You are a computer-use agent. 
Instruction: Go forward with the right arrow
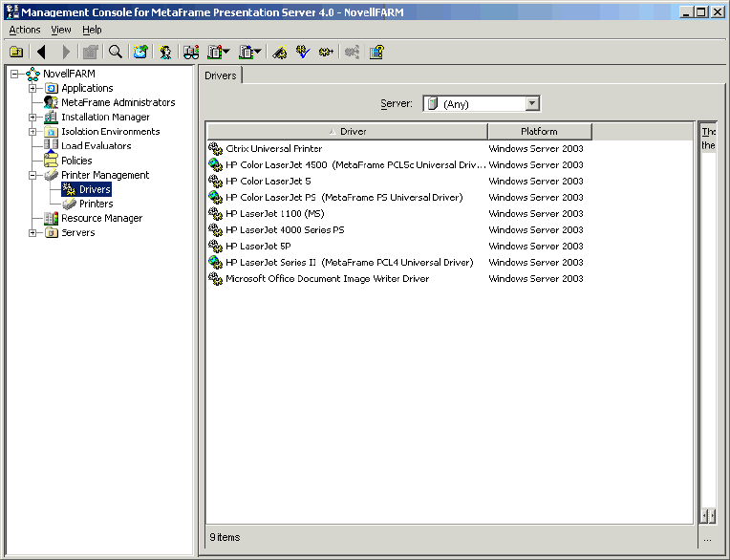click(66, 52)
